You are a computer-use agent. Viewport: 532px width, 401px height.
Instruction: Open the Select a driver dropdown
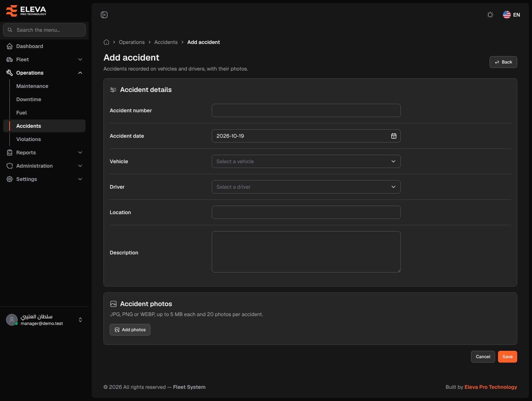[306, 187]
